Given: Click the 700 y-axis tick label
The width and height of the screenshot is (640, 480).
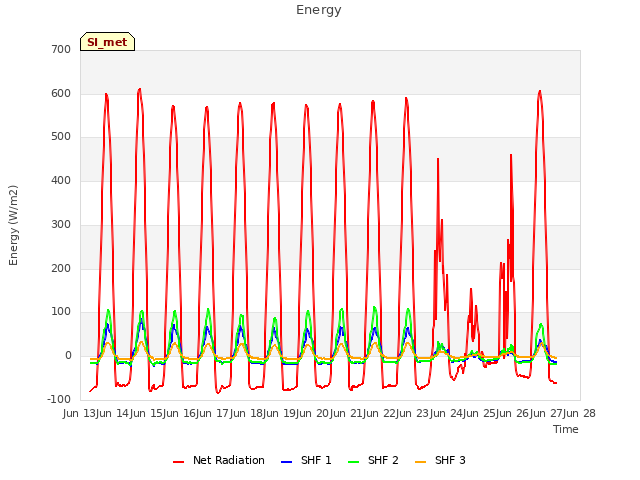Looking at the screenshot, I should [61, 50].
